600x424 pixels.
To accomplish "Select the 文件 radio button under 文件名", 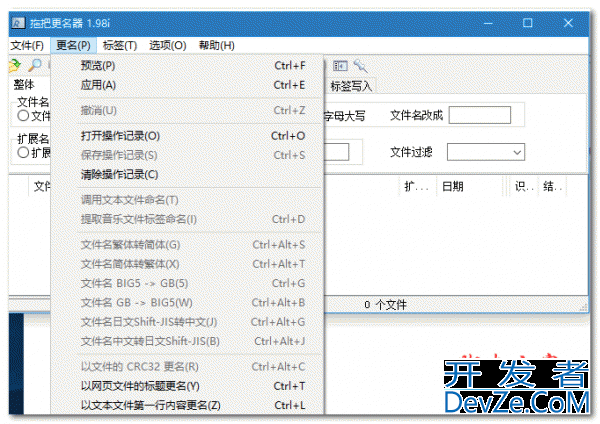I will [23, 115].
